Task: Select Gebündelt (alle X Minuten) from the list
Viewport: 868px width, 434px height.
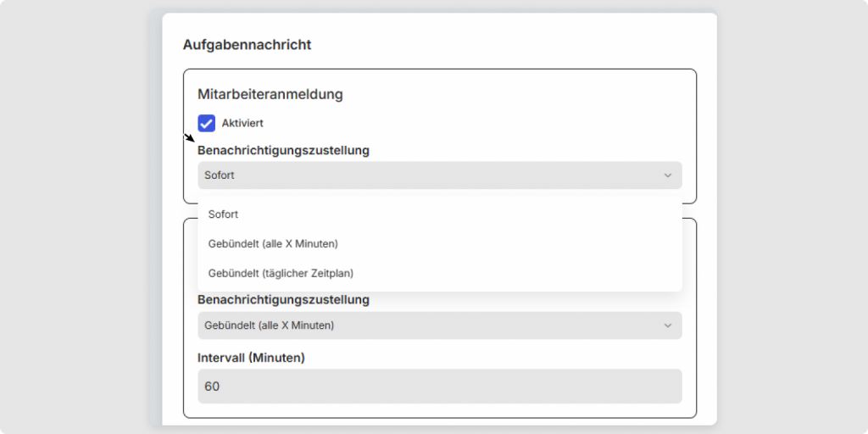Action: click(273, 244)
